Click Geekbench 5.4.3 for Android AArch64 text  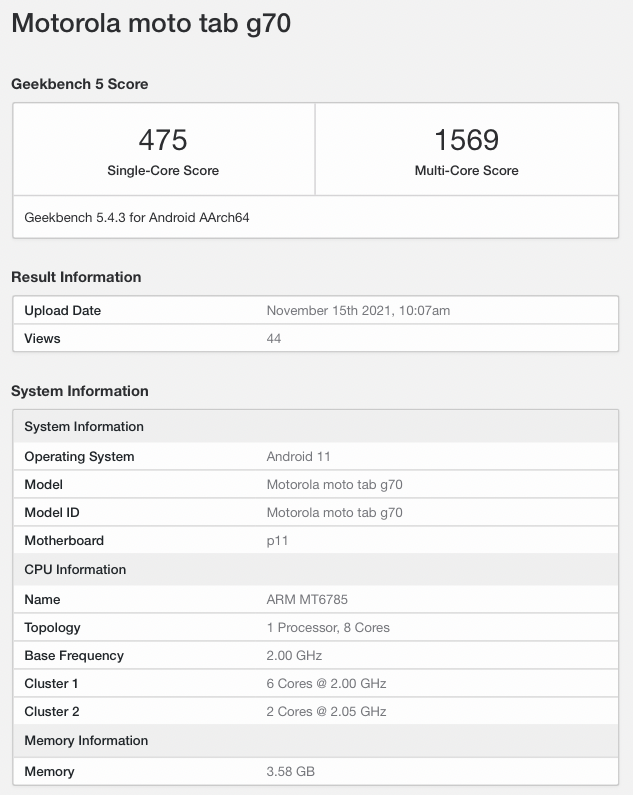[x=136, y=217]
